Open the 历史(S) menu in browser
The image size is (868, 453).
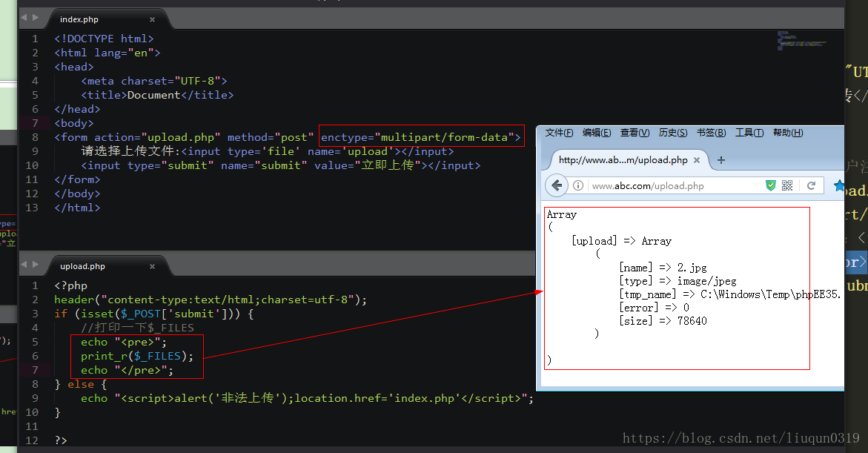click(x=672, y=133)
